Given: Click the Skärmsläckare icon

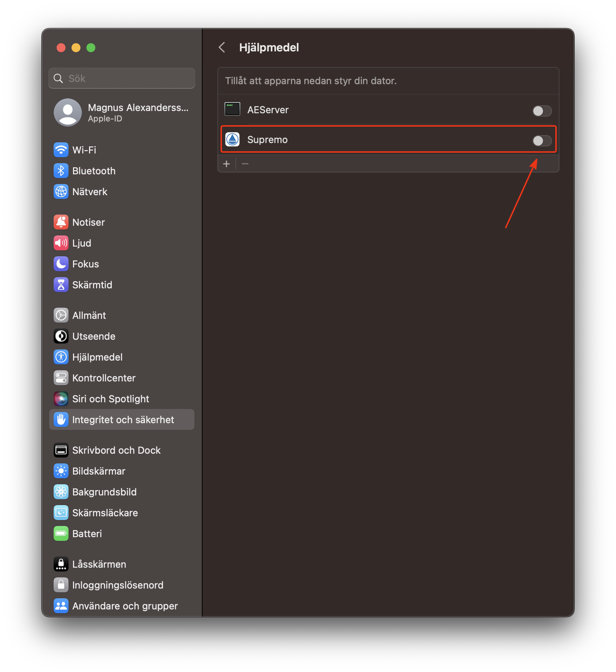Looking at the screenshot, I should point(61,513).
